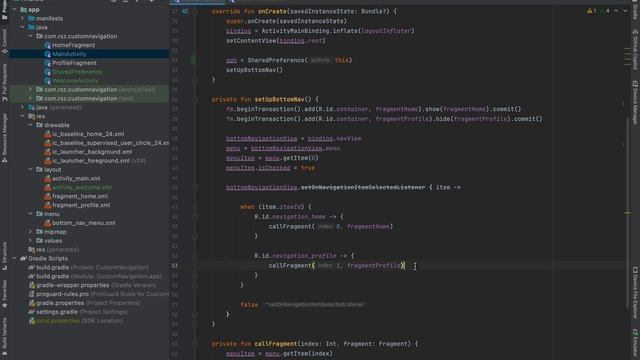Collapse the res folder
Screen dimensions: 640x360
(x=22, y=116)
